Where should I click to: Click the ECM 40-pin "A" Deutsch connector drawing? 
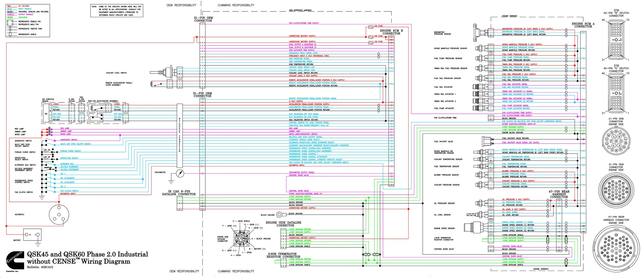[616, 93]
